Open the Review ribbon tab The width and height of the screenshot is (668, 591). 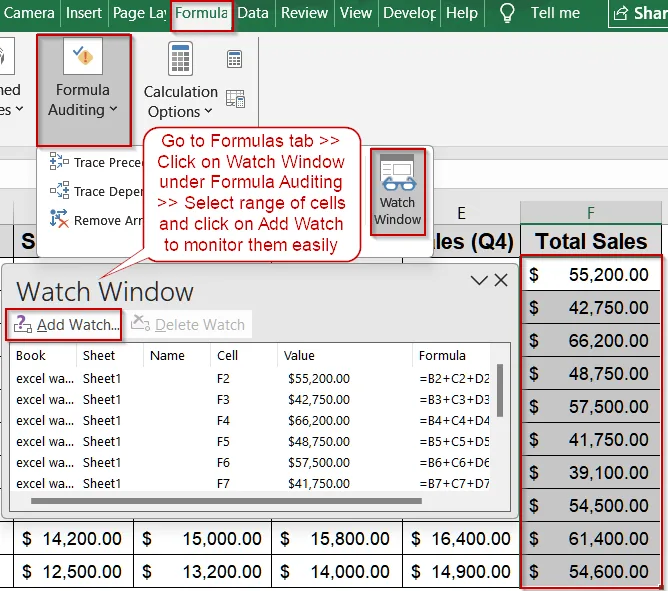pyautogui.click(x=304, y=13)
